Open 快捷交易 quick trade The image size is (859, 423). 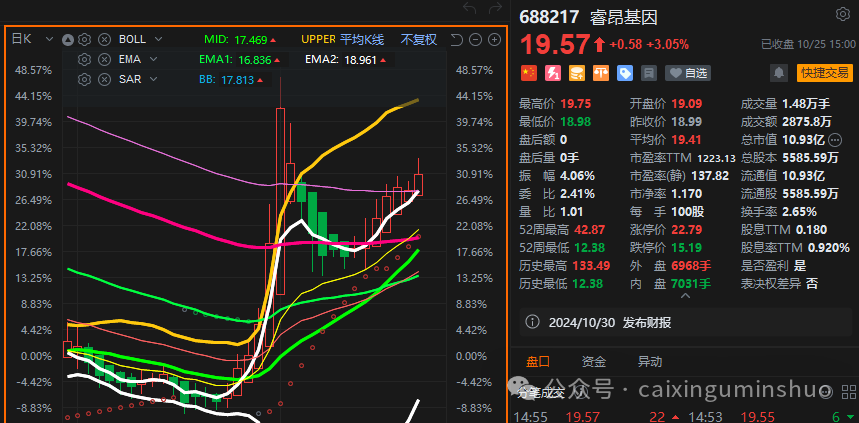click(824, 72)
